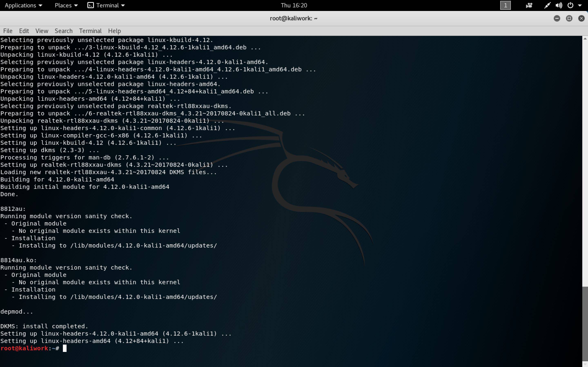Viewport: 588px width, 367px height.
Task: Close the root@kaliwork terminal window
Action: coord(581,18)
